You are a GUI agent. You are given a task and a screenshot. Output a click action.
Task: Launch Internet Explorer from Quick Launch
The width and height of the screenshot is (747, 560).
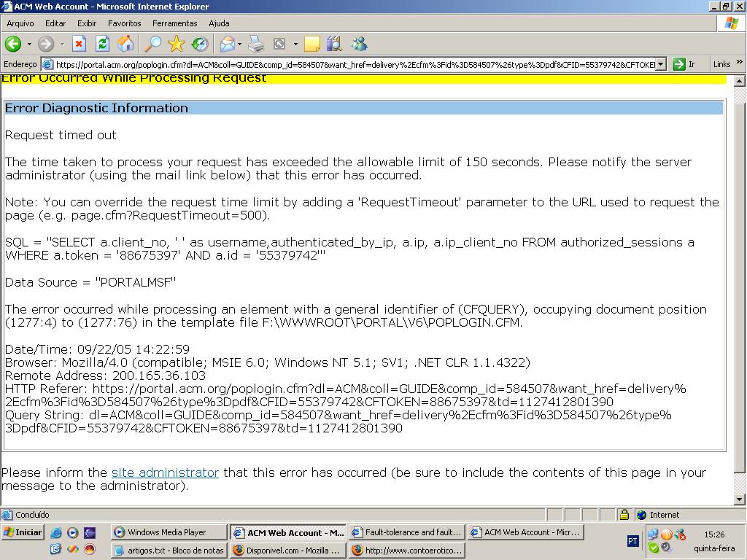click(55, 533)
